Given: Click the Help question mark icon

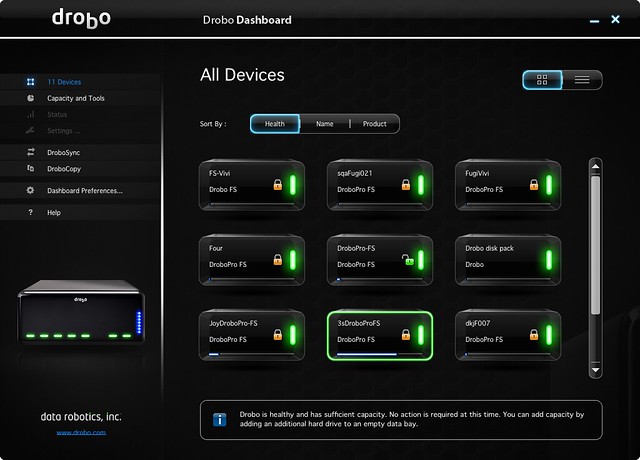Looking at the screenshot, I should 30,212.
